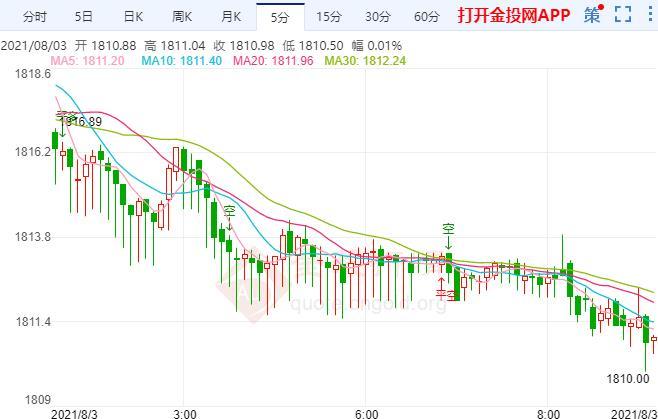Select the 日K tab
658x419 pixels.
[133, 17]
